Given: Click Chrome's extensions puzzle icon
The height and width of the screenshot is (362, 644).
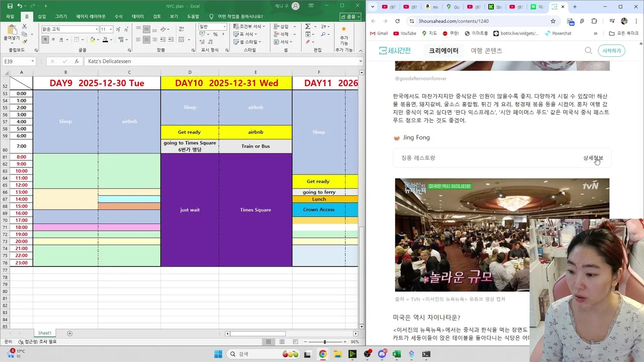Looking at the screenshot, I should [x=594, y=21].
